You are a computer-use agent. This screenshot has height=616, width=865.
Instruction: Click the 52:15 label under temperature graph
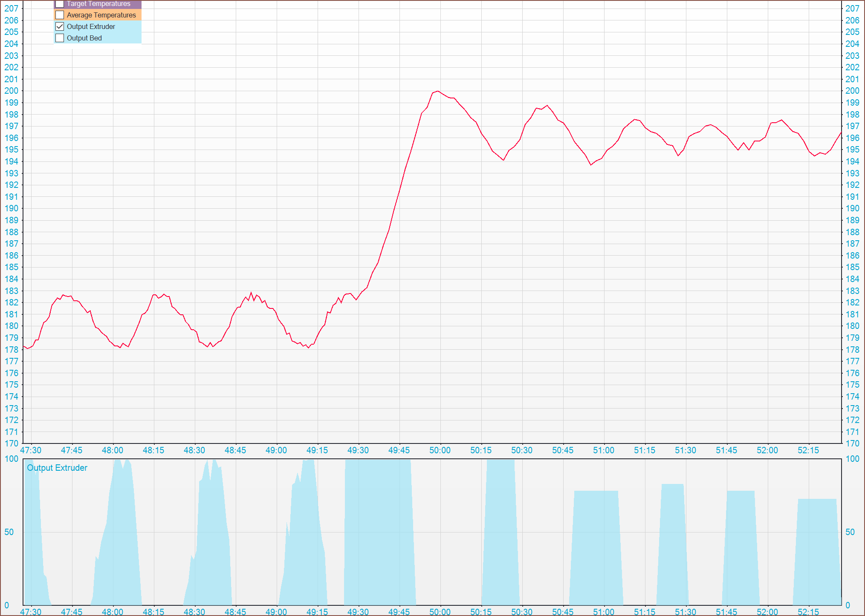pos(808,450)
